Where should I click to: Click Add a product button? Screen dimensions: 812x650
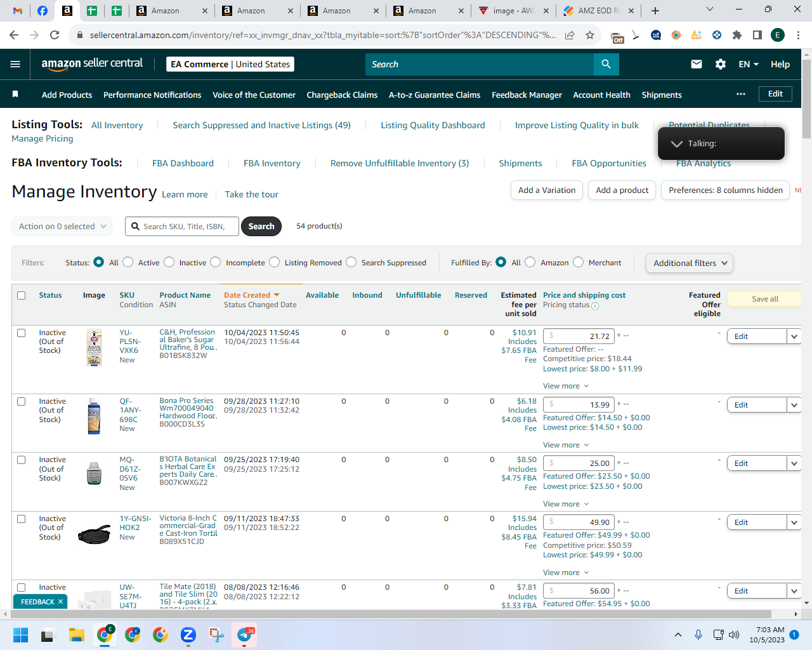[622, 190]
